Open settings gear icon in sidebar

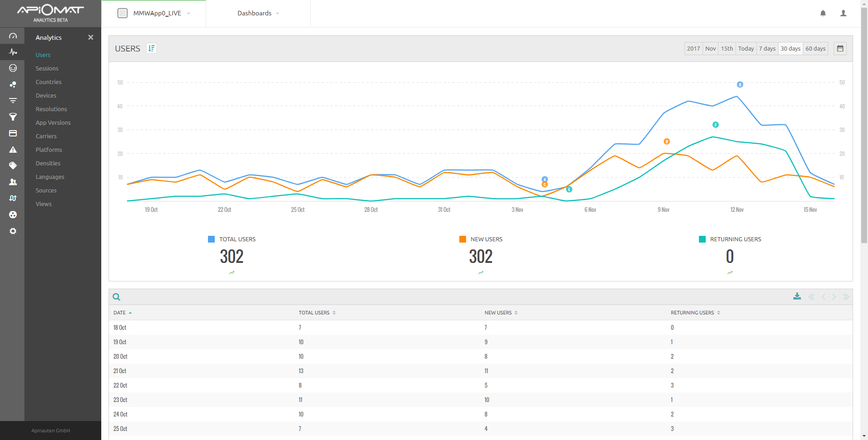click(x=13, y=231)
